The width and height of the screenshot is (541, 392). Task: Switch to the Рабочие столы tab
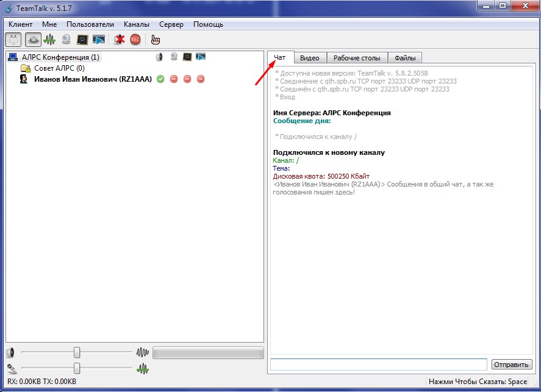coord(357,58)
